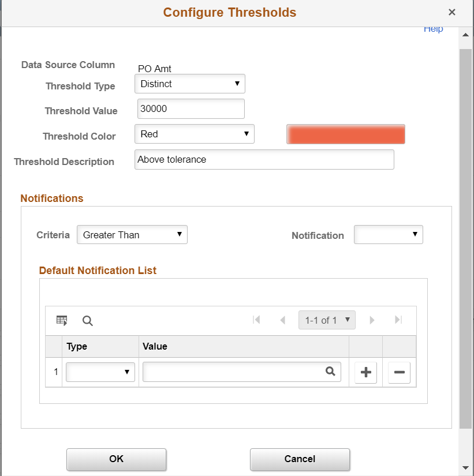Click the OK button
The image size is (474, 476).
[x=116, y=459]
